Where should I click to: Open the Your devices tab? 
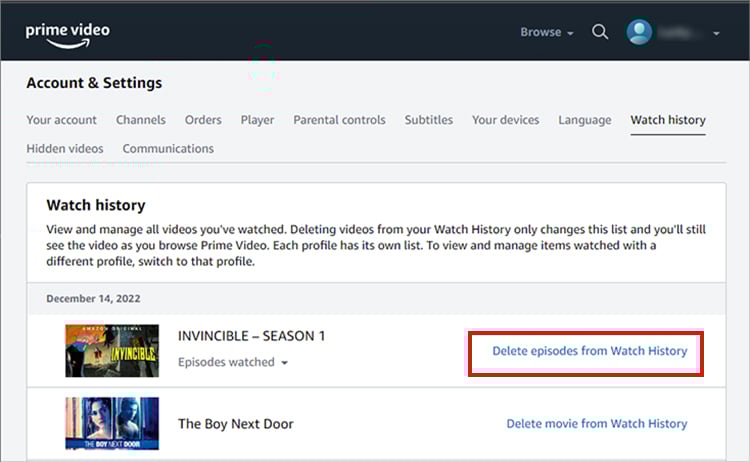coord(506,120)
